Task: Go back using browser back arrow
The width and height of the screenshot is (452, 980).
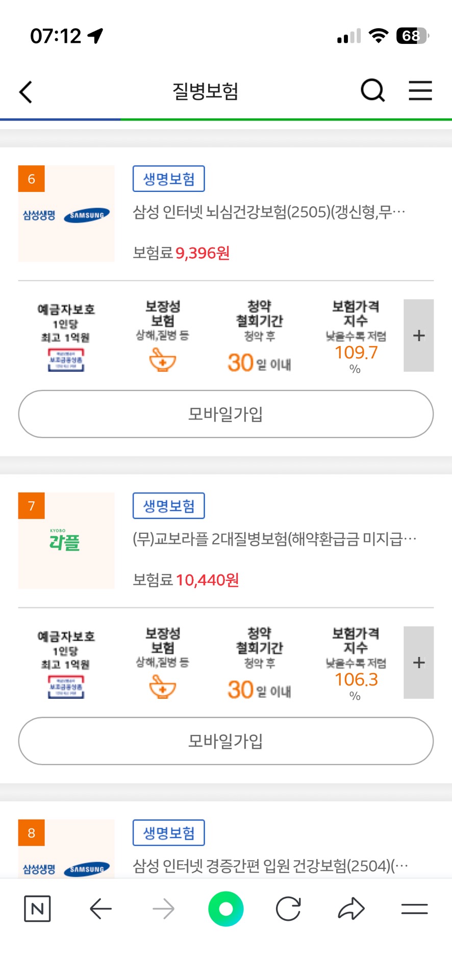Action: point(101,909)
